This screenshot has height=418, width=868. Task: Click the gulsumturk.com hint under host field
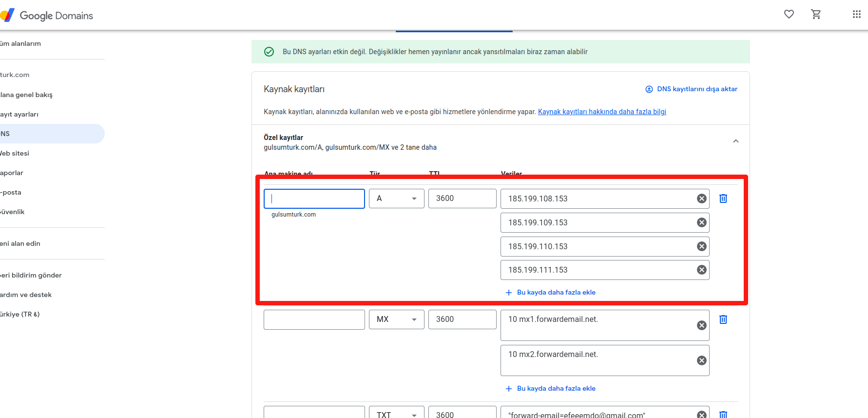pyautogui.click(x=293, y=215)
